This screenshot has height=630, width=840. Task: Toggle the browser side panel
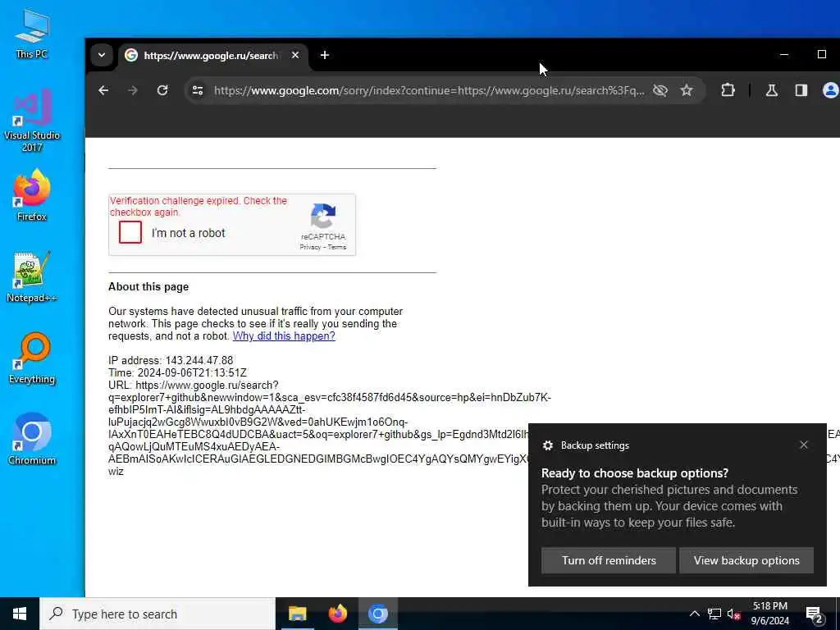pyautogui.click(x=801, y=90)
